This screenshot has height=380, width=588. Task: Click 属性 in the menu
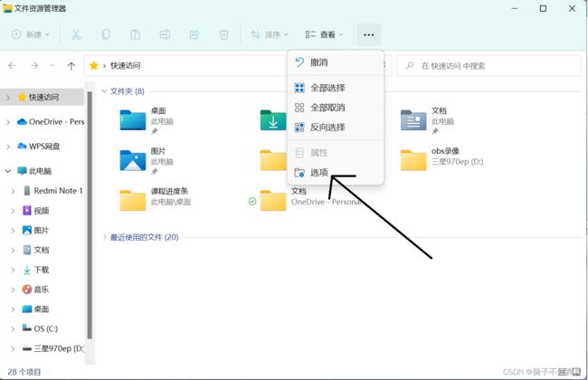pyautogui.click(x=336, y=153)
